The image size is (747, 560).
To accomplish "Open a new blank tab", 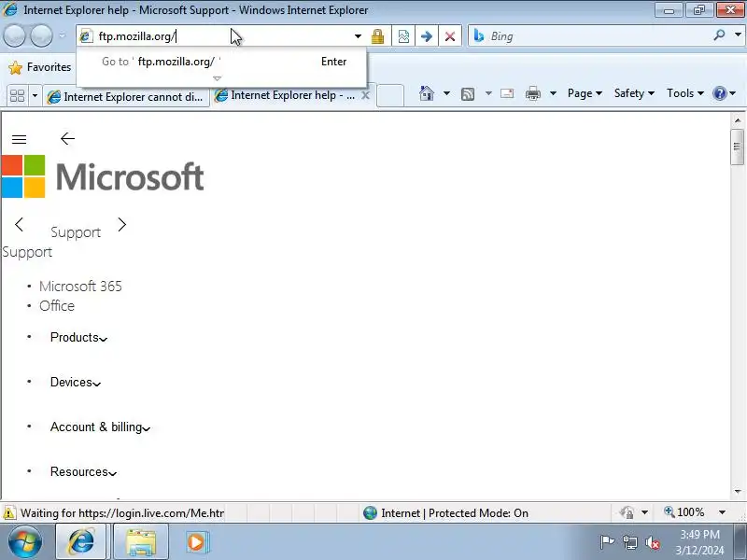I will coord(390,96).
